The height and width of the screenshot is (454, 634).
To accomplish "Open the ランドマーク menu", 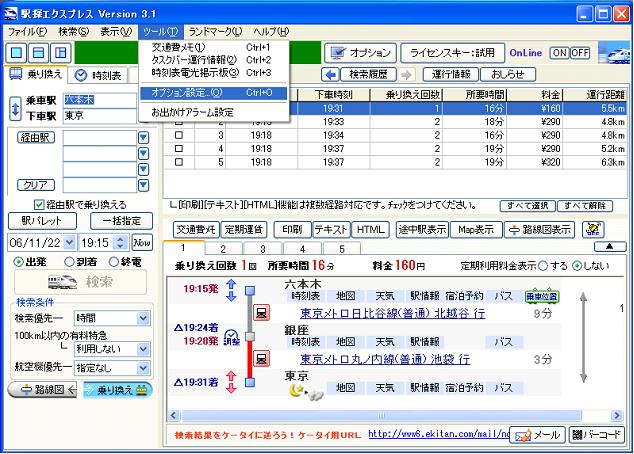I will tap(215, 31).
